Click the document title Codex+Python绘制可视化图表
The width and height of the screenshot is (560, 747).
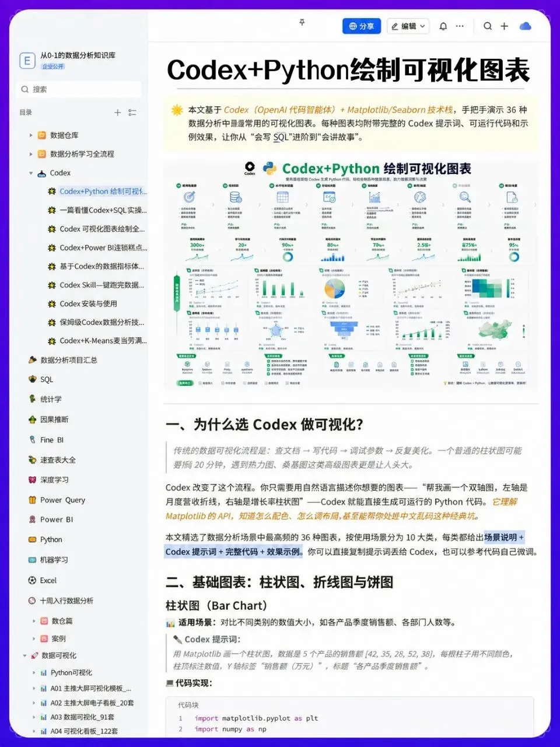348,70
